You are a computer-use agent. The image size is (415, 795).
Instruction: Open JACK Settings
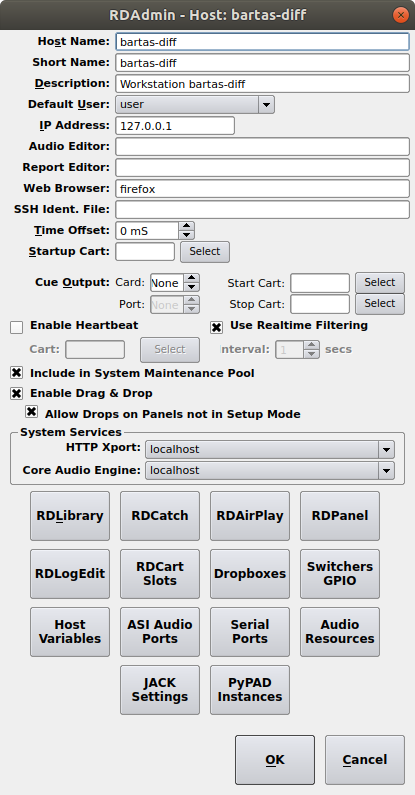(160, 690)
